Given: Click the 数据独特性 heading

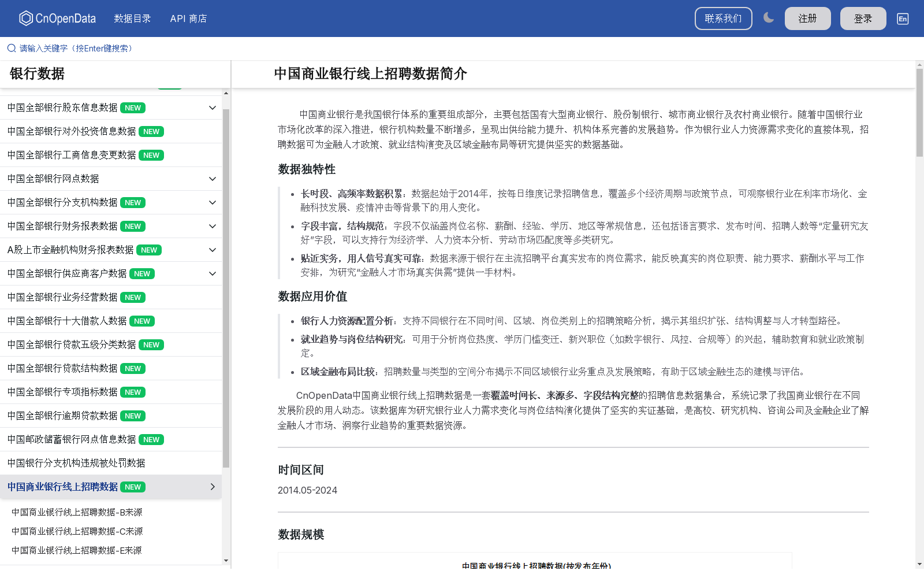Looking at the screenshot, I should pyautogui.click(x=307, y=169).
